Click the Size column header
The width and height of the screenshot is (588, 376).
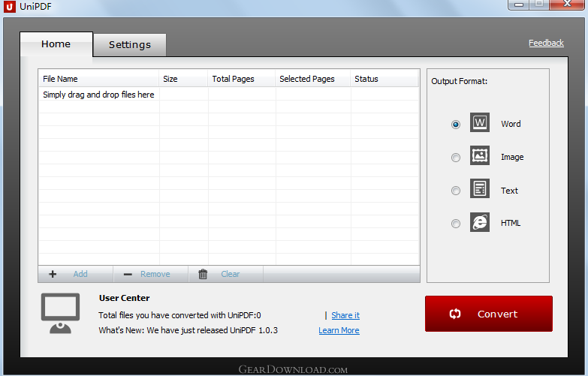click(x=183, y=79)
